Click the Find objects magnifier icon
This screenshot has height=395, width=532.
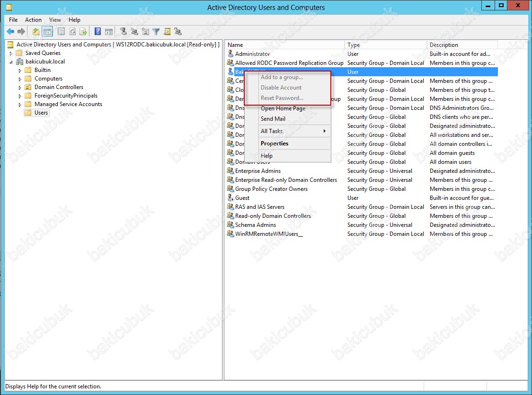pyautogui.click(x=167, y=32)
